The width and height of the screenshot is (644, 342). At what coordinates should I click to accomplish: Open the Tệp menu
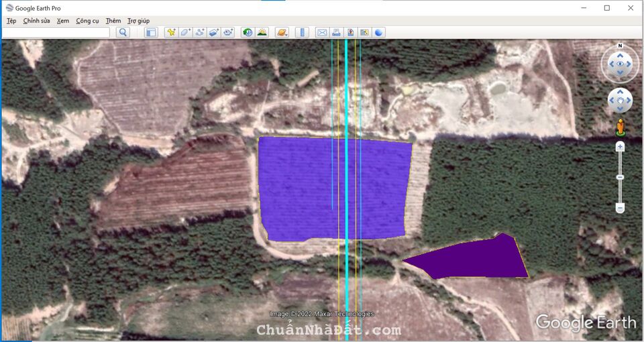11,21
